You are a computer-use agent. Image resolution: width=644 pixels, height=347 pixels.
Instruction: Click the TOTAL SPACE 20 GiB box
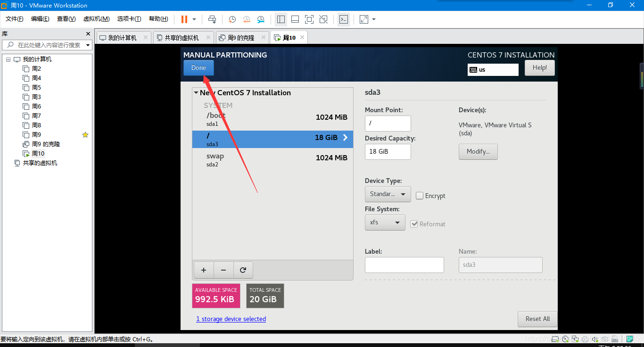pyautogui.click(x=265, y=296)
